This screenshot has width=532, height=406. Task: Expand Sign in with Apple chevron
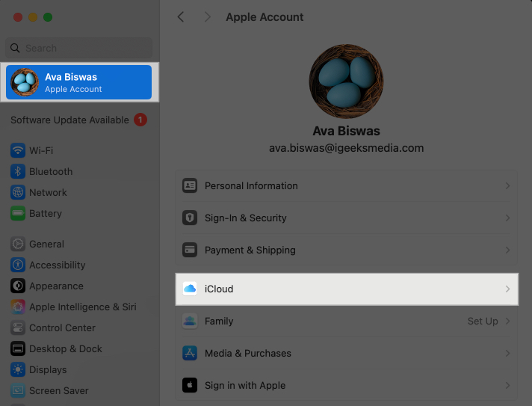tap(507, 385)
